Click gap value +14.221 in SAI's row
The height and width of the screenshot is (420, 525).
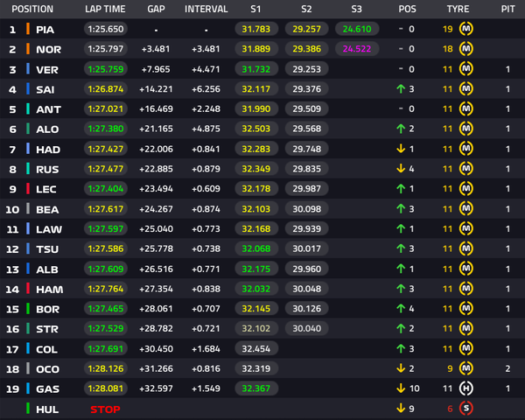click(156, 89)
